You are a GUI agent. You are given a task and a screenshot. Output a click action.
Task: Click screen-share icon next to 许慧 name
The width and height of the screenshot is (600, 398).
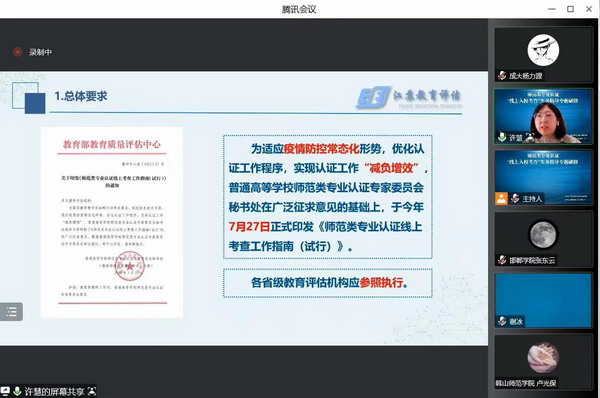[530, 137]
